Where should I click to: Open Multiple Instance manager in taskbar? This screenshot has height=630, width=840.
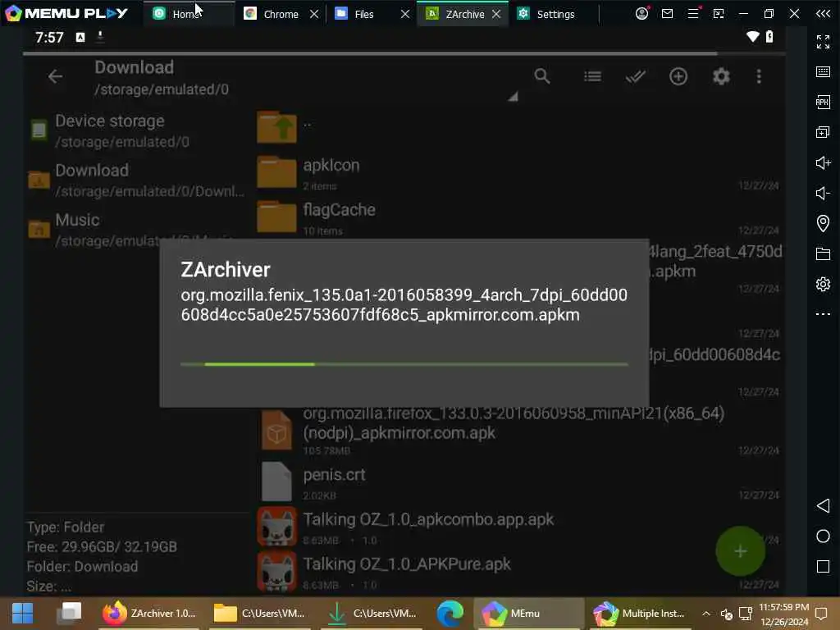click(x=641, y=614)
